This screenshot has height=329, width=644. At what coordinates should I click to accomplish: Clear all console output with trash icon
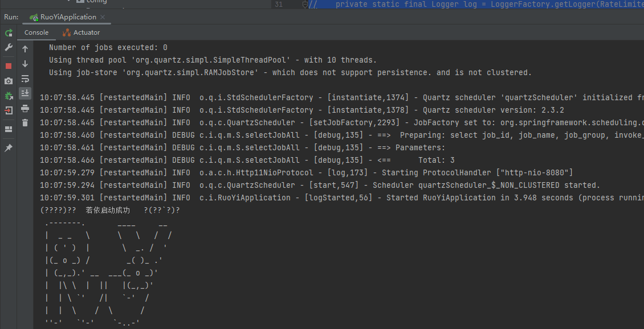pyautogui.click(x=24, y=122)
